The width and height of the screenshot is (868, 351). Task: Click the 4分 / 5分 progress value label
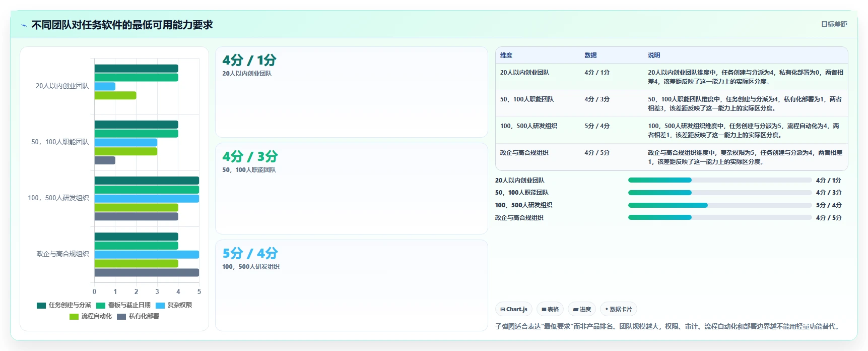click(829, 218)
